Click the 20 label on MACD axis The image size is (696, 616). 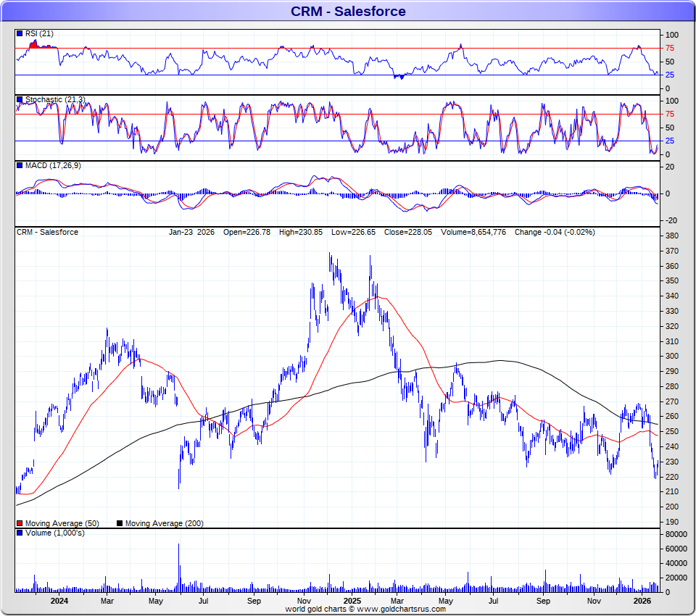coord(670,167)
